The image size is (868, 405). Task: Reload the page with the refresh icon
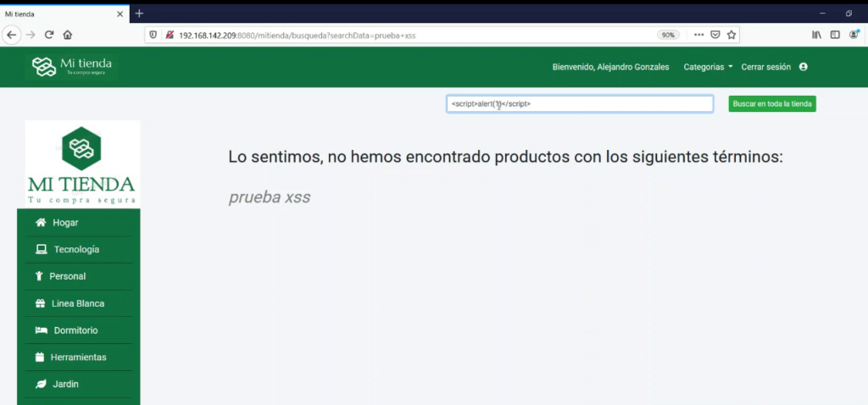[x=49, y=35]
